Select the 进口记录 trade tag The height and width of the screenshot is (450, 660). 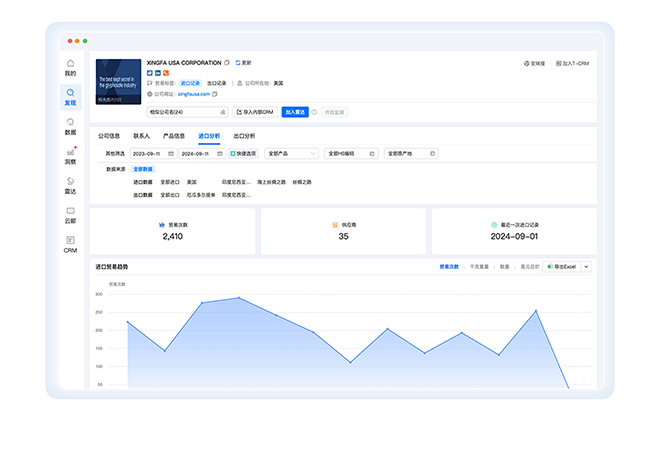coord(190,83)
